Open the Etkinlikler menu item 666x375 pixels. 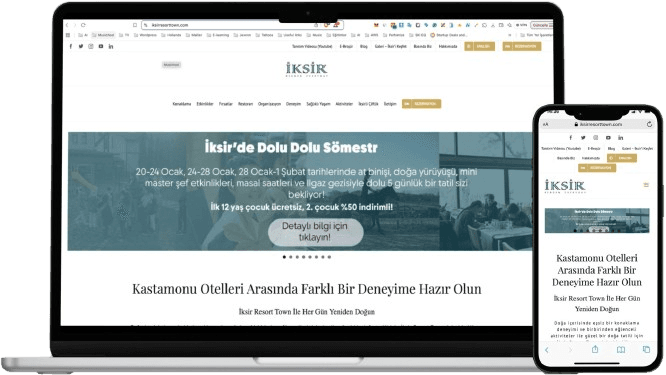pyautogui.click(x=205, y=104)
